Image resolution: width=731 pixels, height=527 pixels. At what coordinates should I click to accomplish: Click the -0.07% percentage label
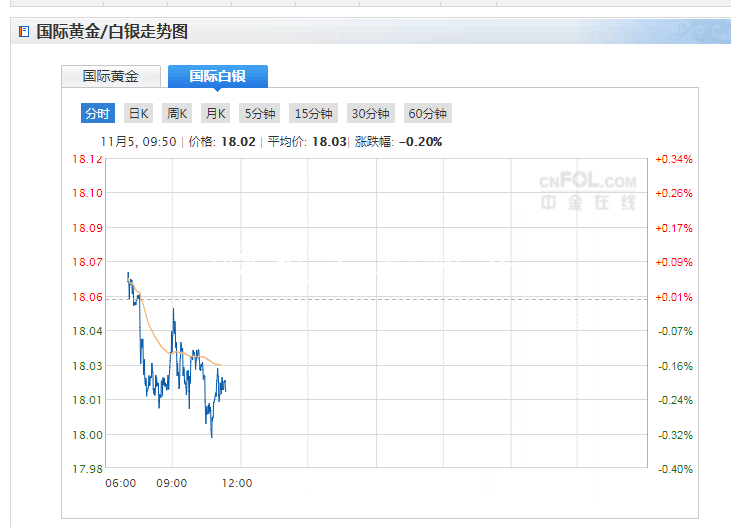[676, 331]
